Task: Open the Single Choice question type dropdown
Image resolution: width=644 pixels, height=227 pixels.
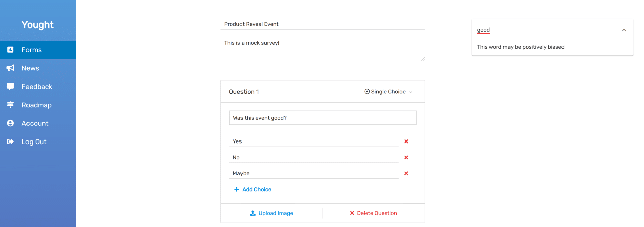Action: (x=388, y=92)
